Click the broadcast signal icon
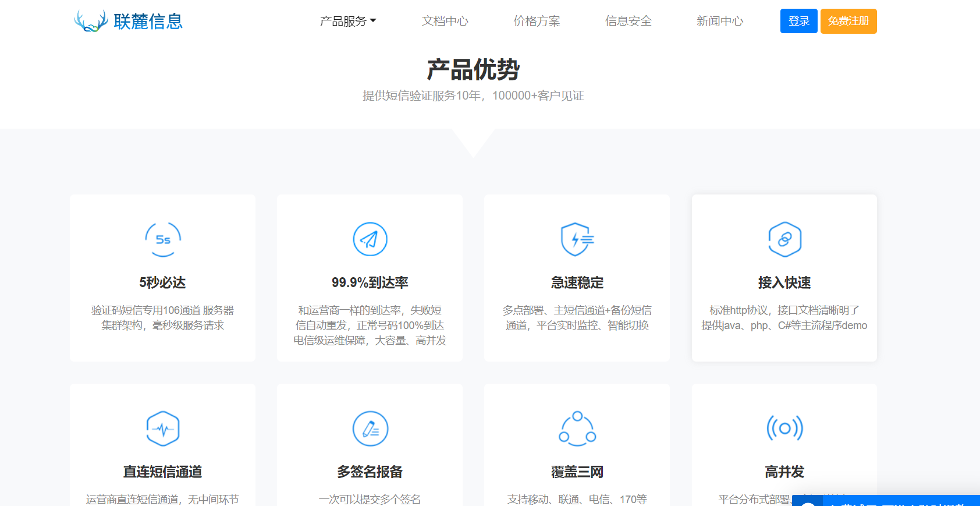The width and height of the screenshot is (980, 506). (784, 429)
